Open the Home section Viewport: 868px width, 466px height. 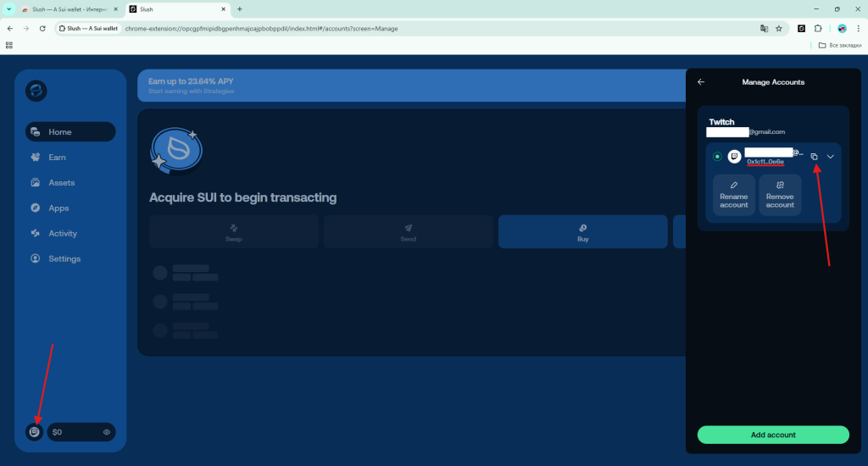click(70, 131)
